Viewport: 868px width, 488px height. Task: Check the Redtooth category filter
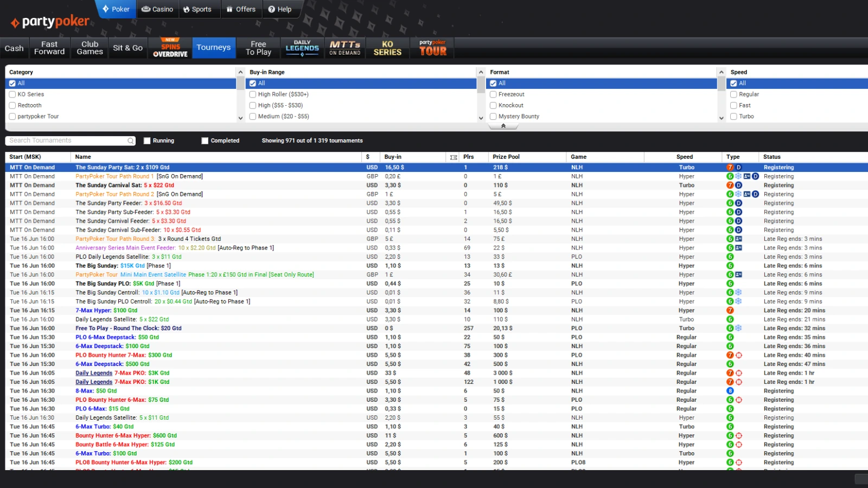pos(12,106)
